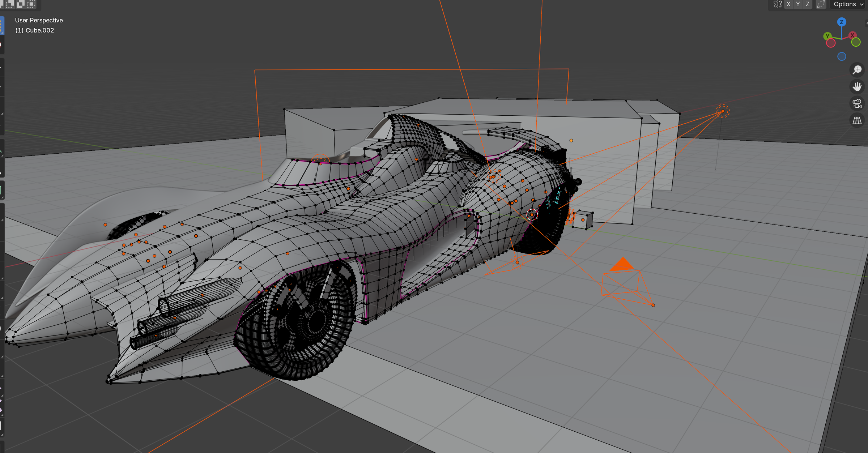868x453 pixels.
Task: Click the "(1) Cube.002" object label
Action: [x=34, y=30]
